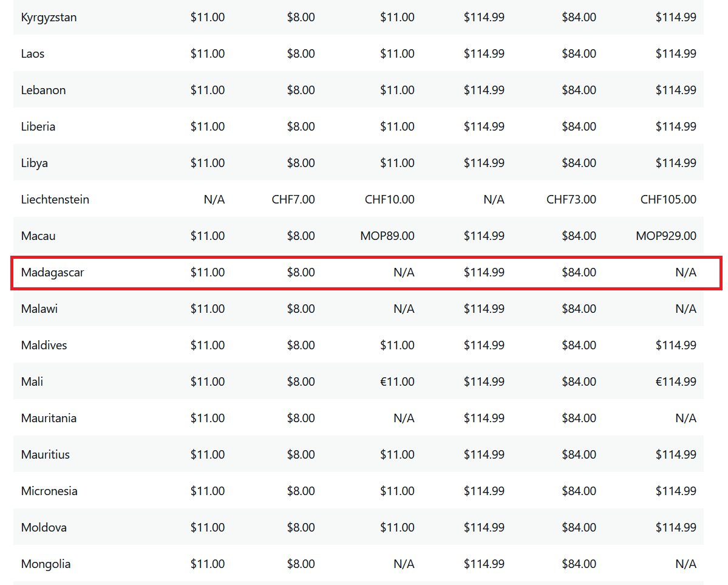
Task: Select the Micronesia country cell
Action: [x=49, y=491]
